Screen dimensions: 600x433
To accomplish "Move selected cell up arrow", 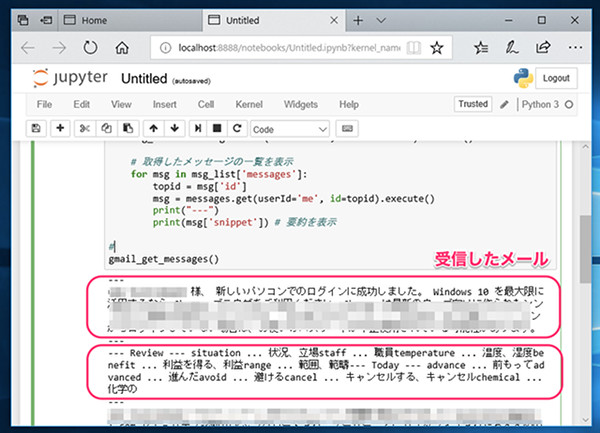I will (153, 129).
